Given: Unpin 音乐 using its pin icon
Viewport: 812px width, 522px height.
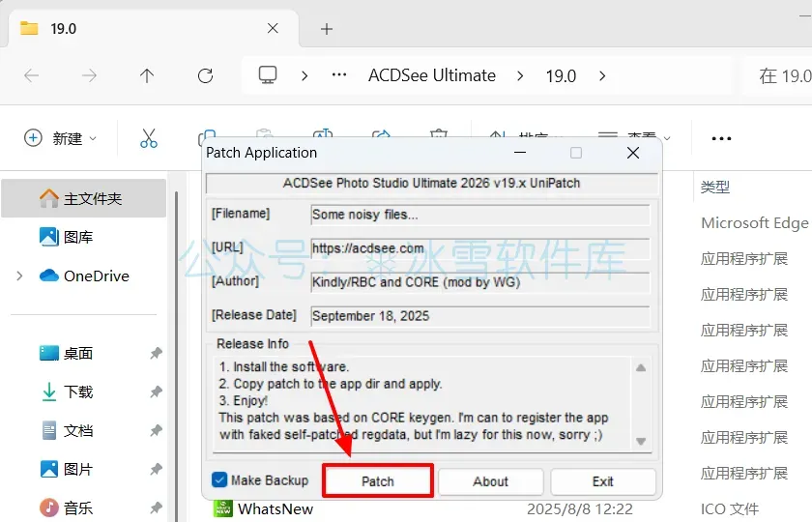Looking at the screenshot, I should (156, 507).
